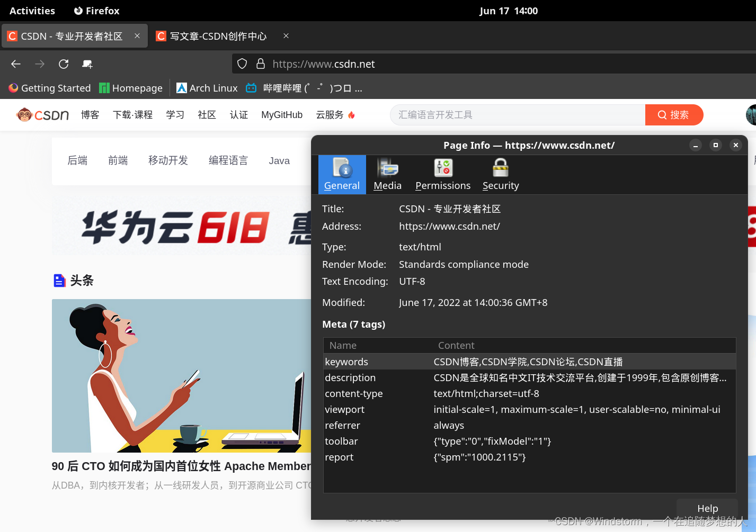Click the CSDN search input field
Image resolution: width=756 pixels, height=532 pixels.
pos(518,115)
